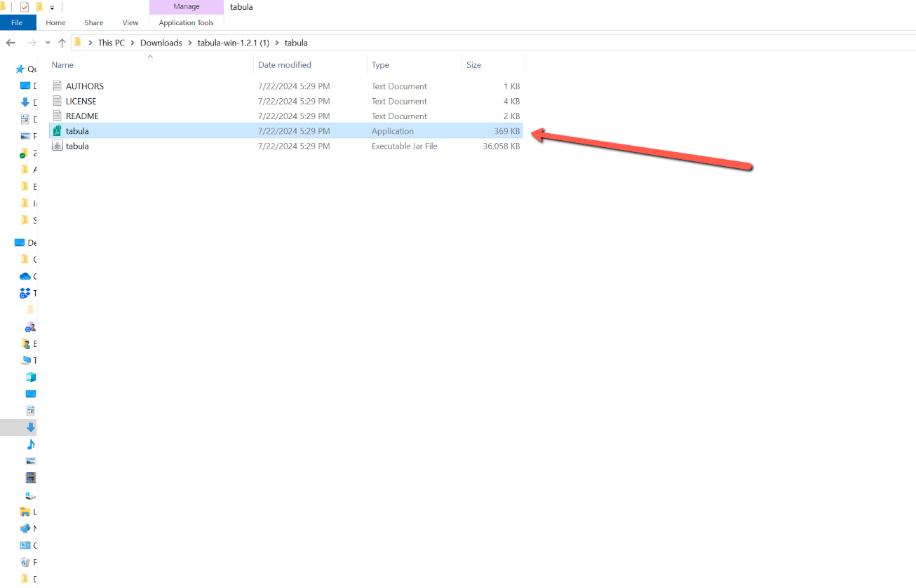
Task: Go up one folder level with Up arrow
Action: coord(62,43)
